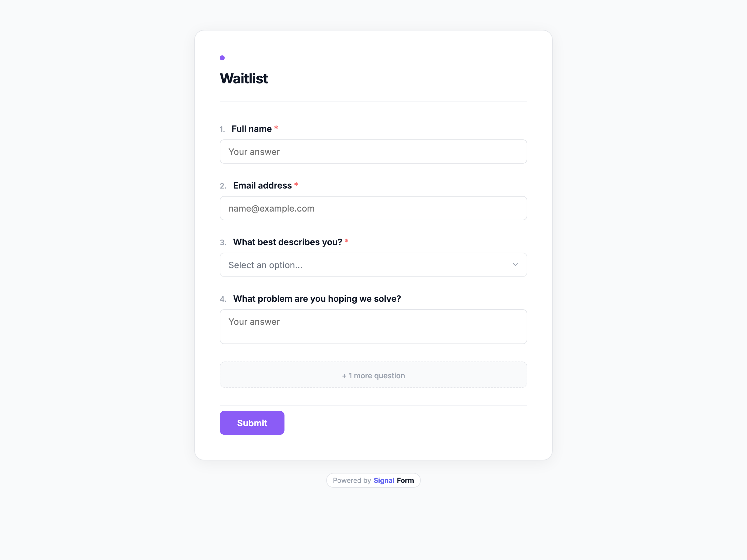Focus the problem description text area

373,326
